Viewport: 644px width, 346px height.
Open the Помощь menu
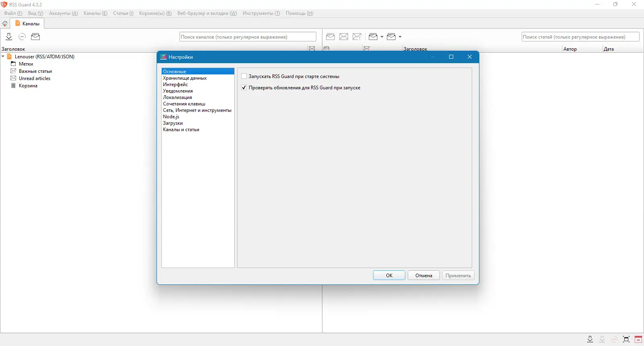click(x=299, y=13)
